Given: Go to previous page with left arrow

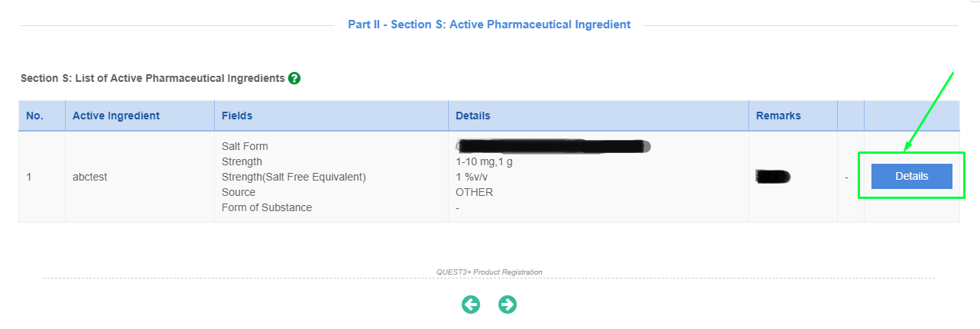Looking at the screenshot, I should [471, 305].
